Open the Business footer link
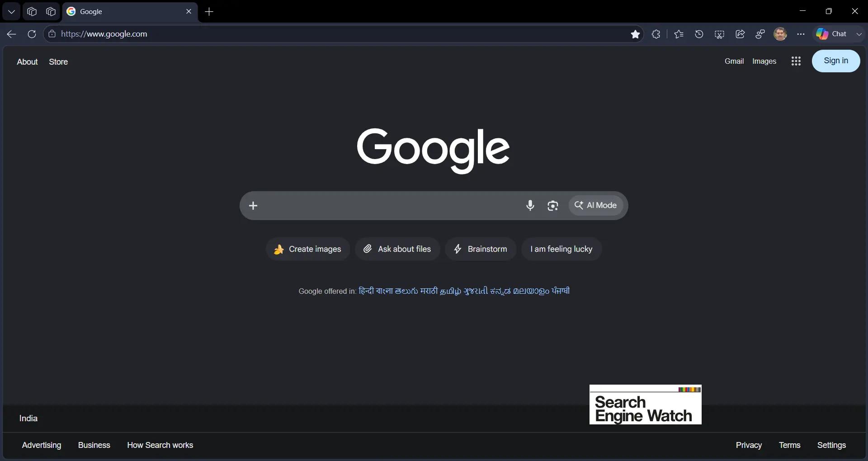Screen dimensions: 868x461 click(x=94, y=445)
